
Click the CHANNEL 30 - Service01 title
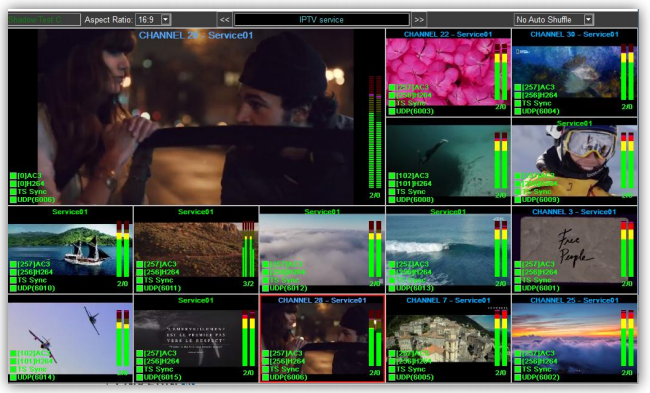[x=575, y=34]
